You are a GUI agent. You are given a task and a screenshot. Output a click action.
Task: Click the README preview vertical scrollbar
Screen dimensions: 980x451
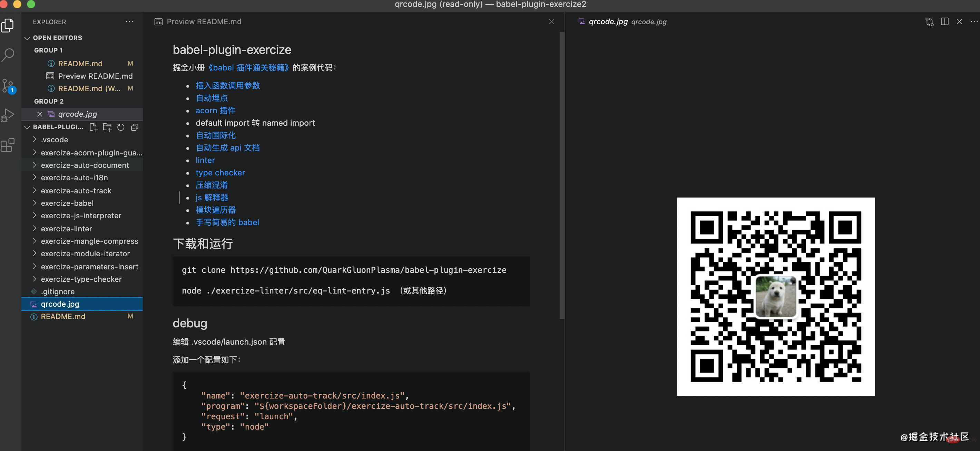pyautogui.click(x=561, y=175)
